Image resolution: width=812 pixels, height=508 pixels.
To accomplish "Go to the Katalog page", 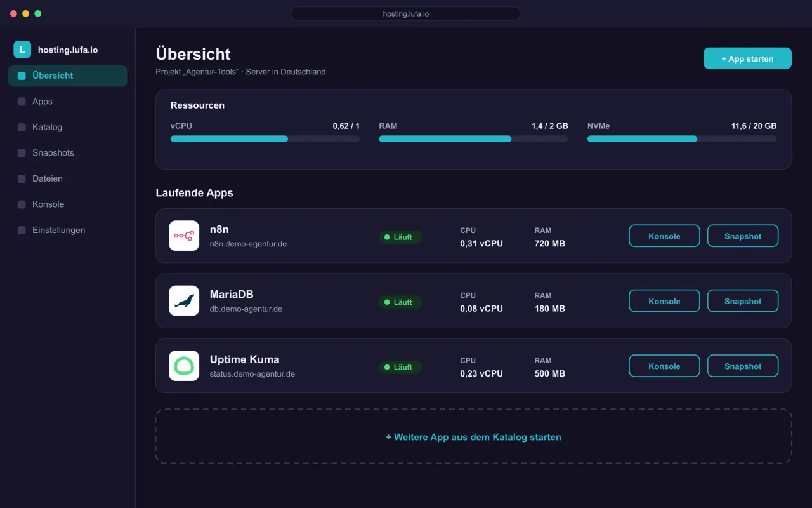I will pyautogui.click(x=68, y=127).
